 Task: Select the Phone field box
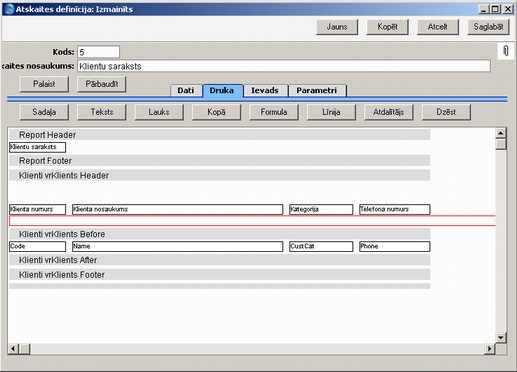point(395,246)
